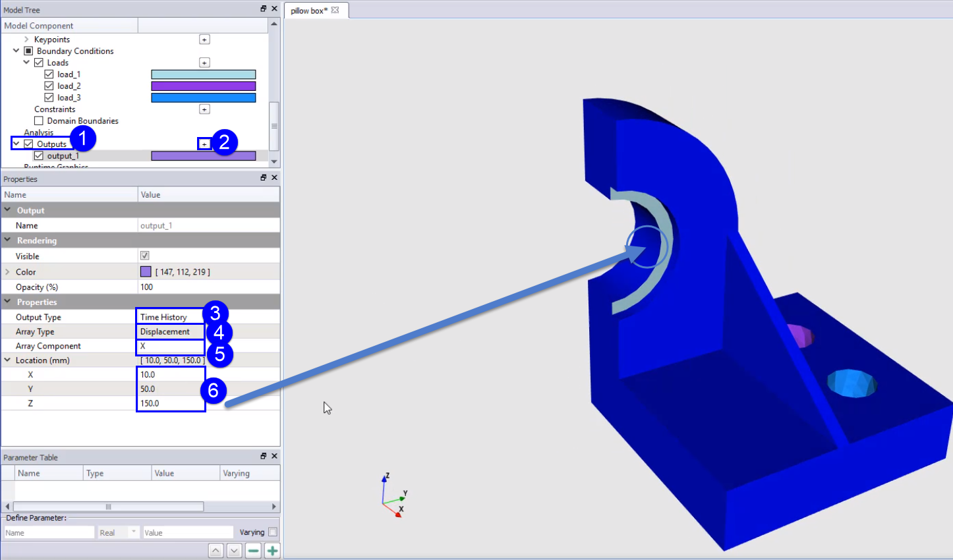Toggle the Boundary Conditions checkbox

(x=28, y=51)
